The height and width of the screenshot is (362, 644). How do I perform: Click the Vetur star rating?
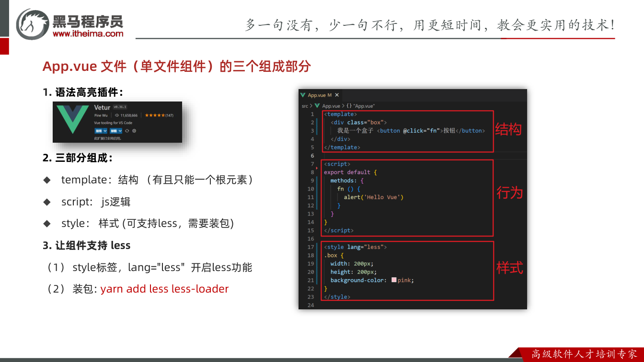coord(155,115)
